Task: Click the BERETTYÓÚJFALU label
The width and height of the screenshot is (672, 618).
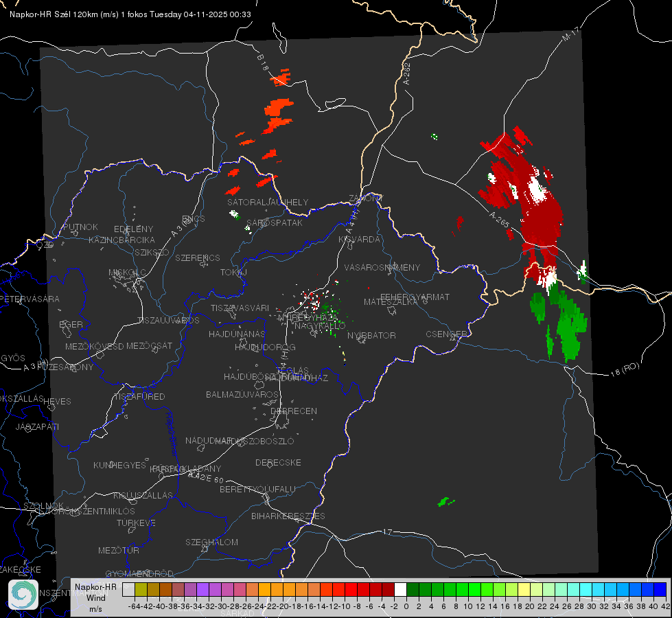Action: click(257, 490)
